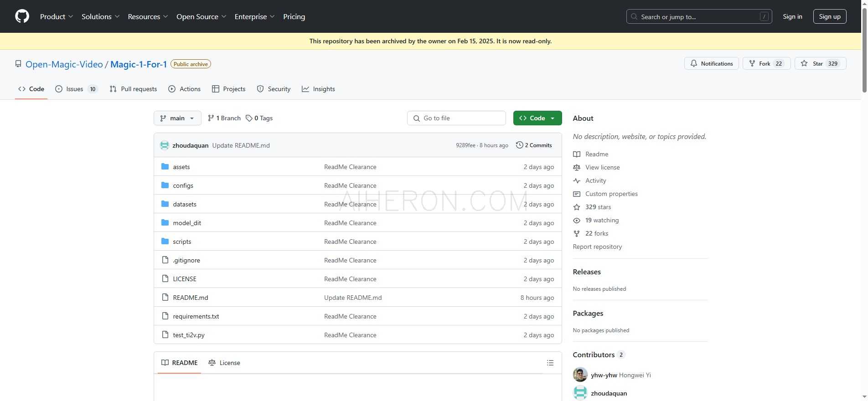
Task: Open the Open-Magic-Video owner page
Action: (x=64, y=64)
